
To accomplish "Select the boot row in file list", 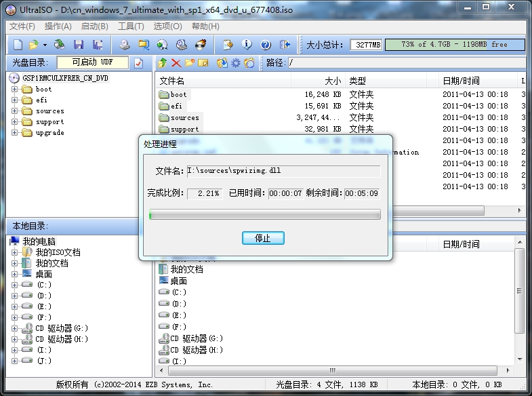I will point(341,95).
